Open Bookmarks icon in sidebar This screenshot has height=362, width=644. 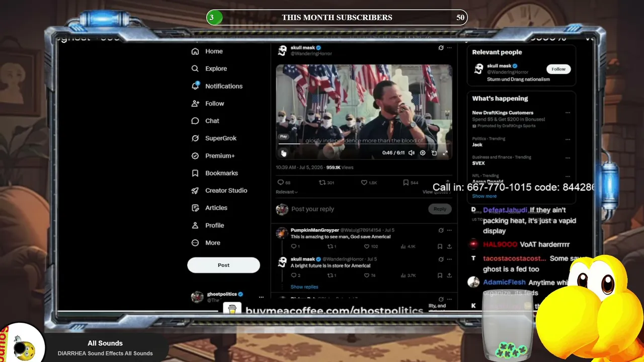point(195,173)
